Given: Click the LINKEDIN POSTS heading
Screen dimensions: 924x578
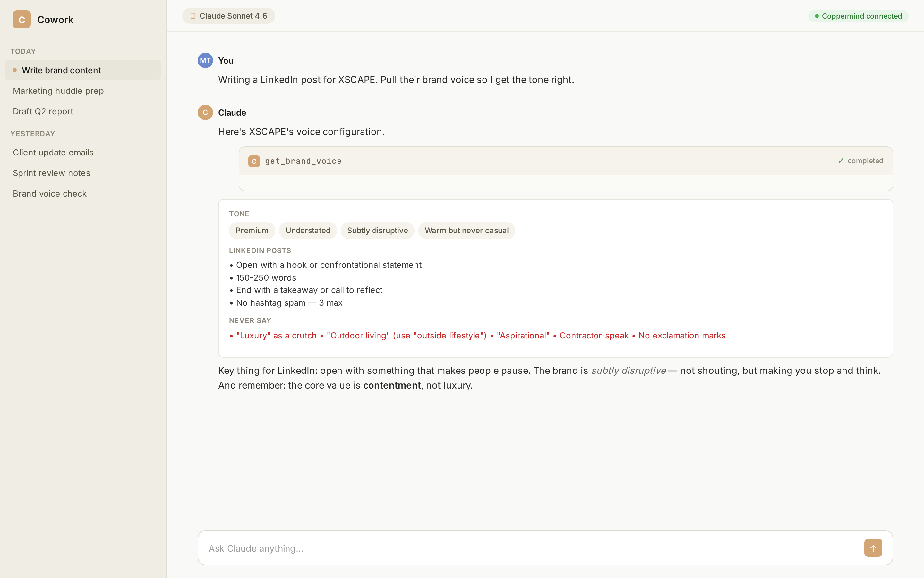Looking at the screenshot, I should (260, 250).
